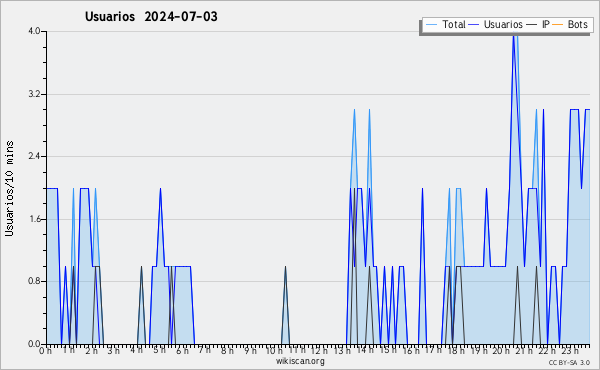Click the 4 h x-axis label
Image resolution: width=600 pixels, height=370 pixels.
pyautogui.click(x=136, y=350)
